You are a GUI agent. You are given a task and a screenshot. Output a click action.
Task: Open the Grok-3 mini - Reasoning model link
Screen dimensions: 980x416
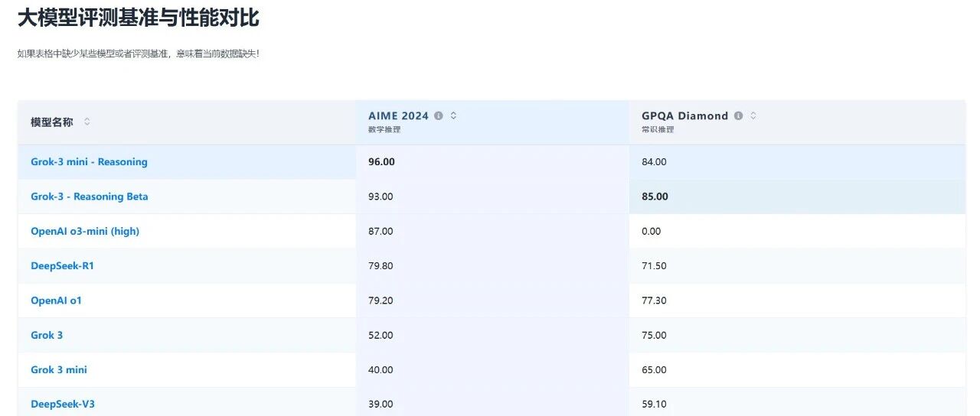point(89,162)
